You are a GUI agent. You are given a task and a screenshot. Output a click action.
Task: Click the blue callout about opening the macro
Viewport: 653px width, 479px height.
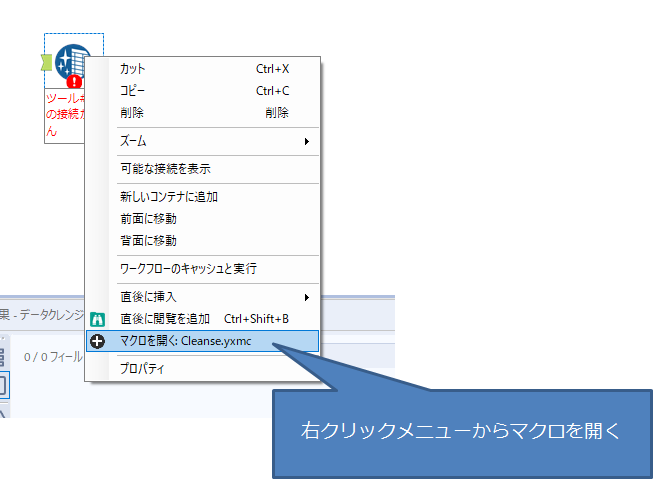point(461,431)
